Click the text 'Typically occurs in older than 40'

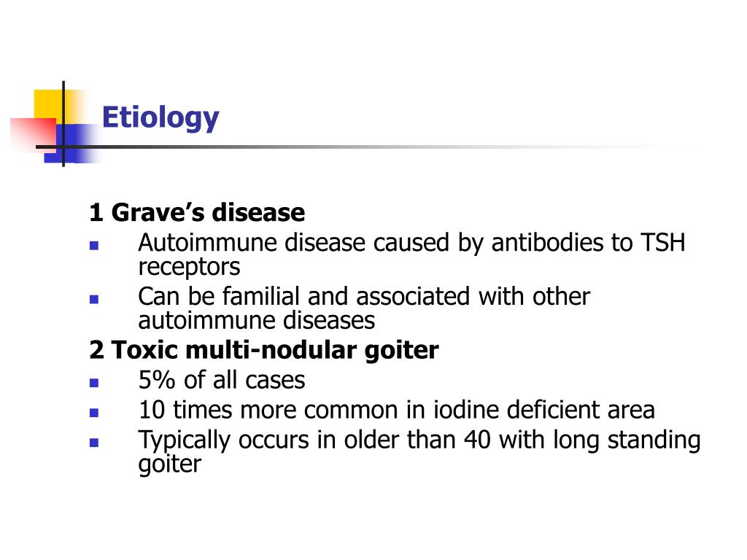click(x=314, y=440)
